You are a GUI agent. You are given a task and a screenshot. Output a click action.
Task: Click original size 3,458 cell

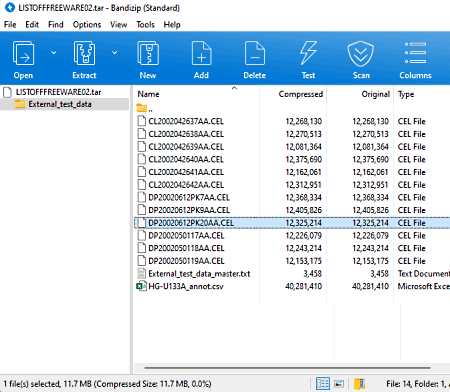click(x=379, y=274)
